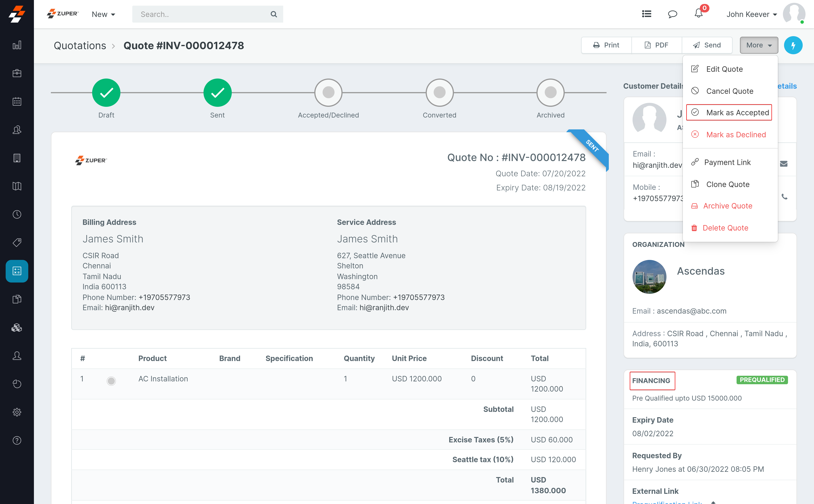Click the Send button
The image size is (814, 504).
(707, 45)
